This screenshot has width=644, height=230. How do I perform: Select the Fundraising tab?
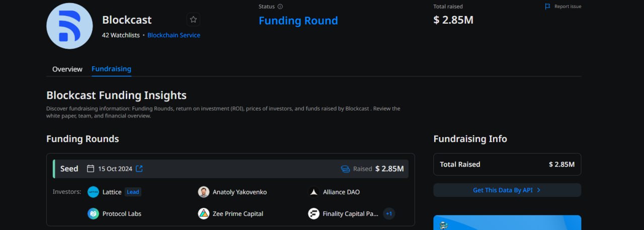click(x=111, y=69)
